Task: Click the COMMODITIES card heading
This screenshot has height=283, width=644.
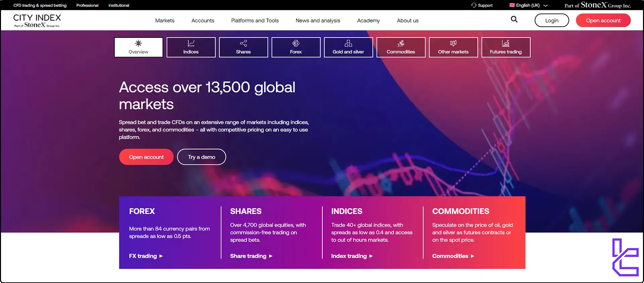Action: (x=461, y=211)
